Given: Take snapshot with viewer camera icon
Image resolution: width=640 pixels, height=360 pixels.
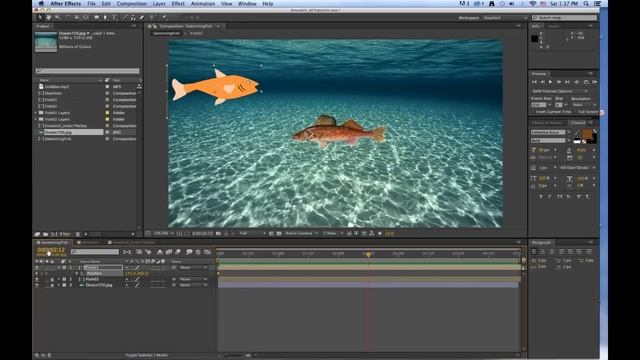Looking at the screenshot, I should (x=218, y=233).
